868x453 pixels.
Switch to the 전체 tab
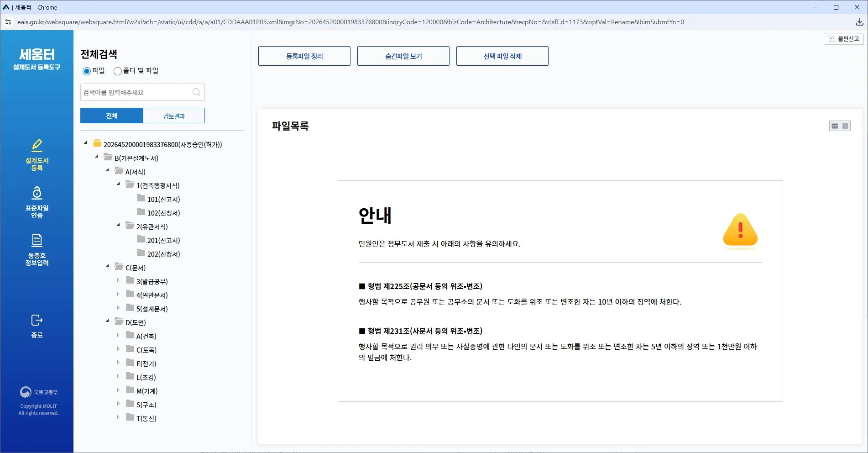(x=112, y=116)
